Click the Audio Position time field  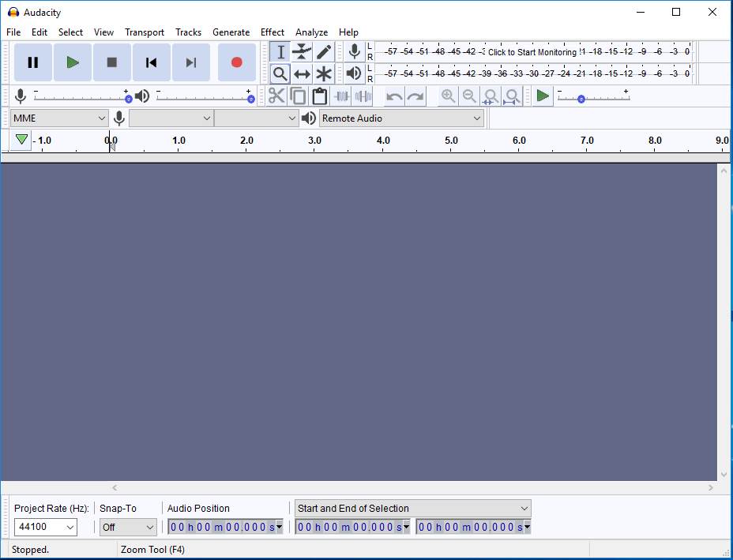click(x=224, y=527)
